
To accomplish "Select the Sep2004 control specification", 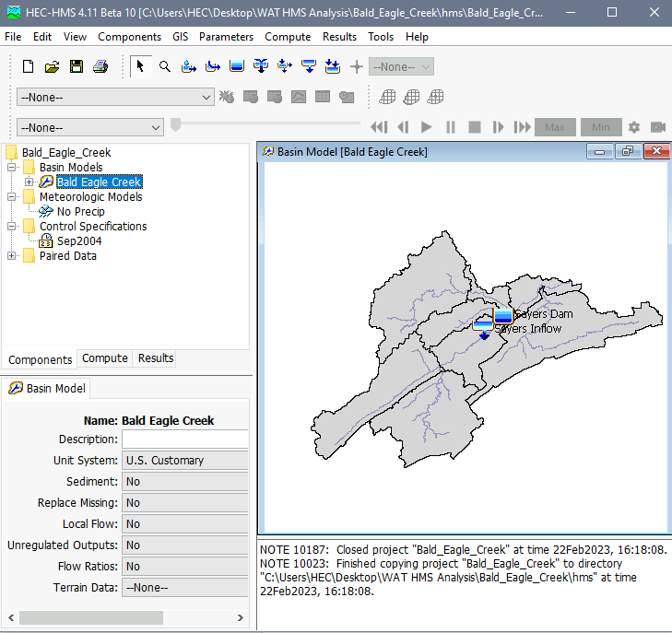I will pos(79,241).
